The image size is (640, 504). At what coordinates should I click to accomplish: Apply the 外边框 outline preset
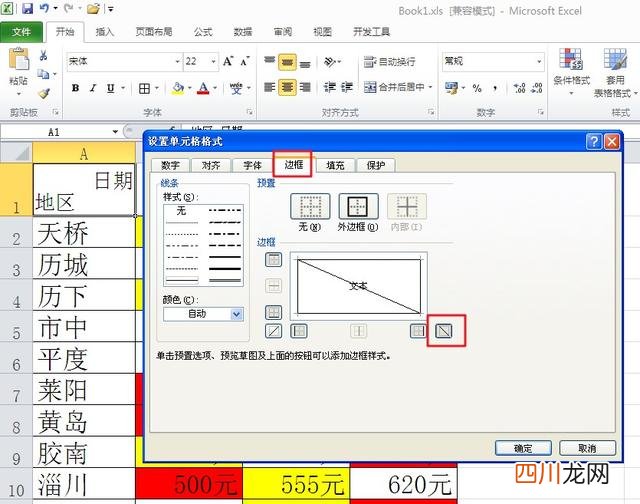tap(358, 206)
